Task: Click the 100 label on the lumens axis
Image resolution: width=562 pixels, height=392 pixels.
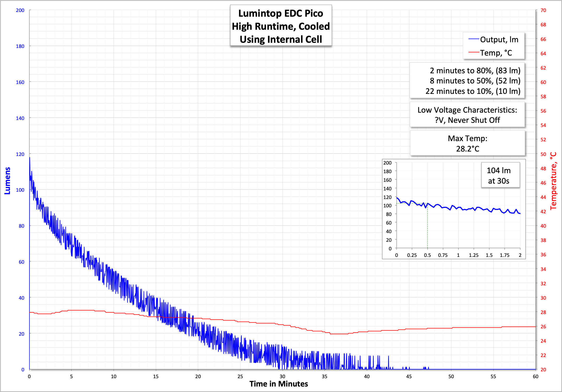Action: pyautogui.click(x=20, y=190)
